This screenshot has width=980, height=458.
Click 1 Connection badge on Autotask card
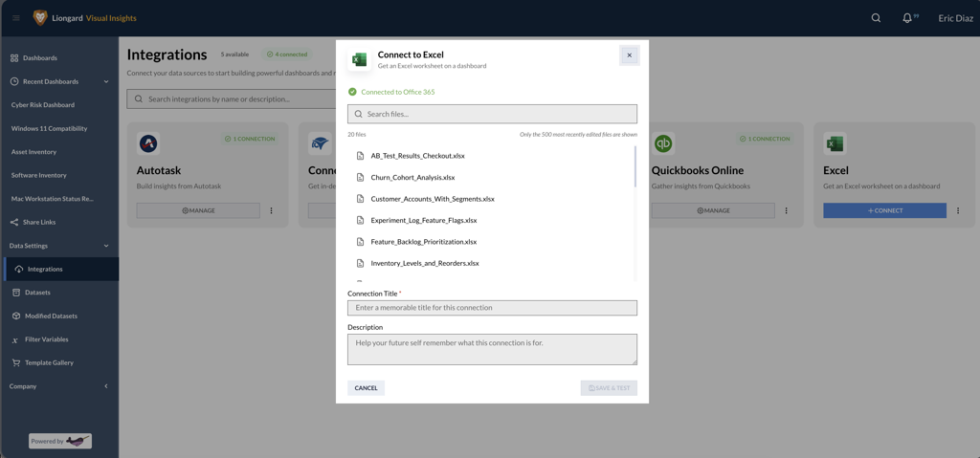[250, 139]
